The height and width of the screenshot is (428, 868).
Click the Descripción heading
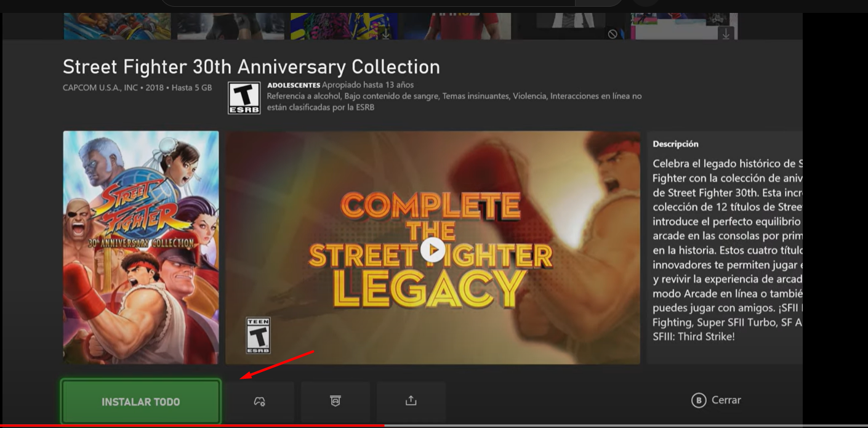(675, 144)
